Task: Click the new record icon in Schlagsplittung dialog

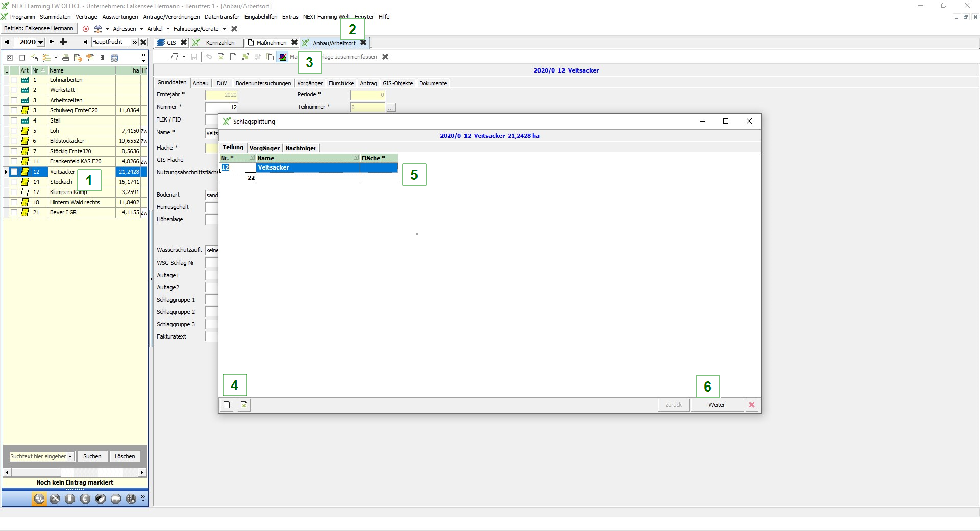Action: click(227, 405)
